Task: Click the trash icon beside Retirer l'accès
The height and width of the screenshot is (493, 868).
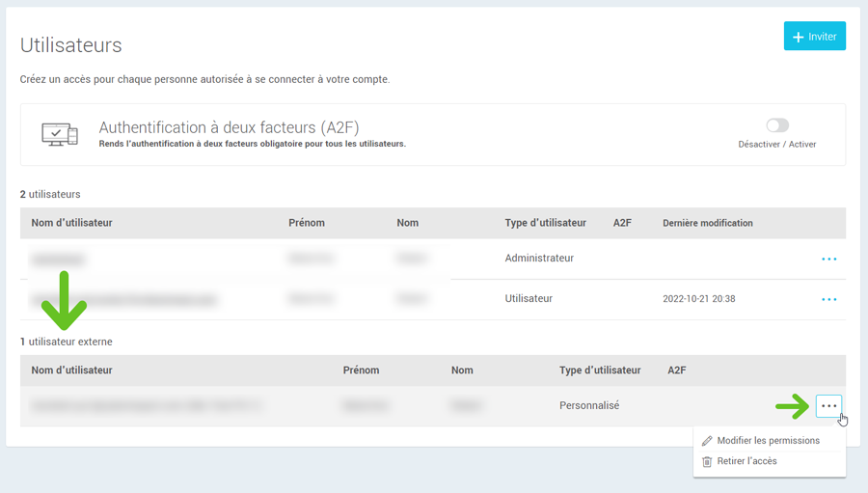Action: pyautogui.click(x=707, y=461)
